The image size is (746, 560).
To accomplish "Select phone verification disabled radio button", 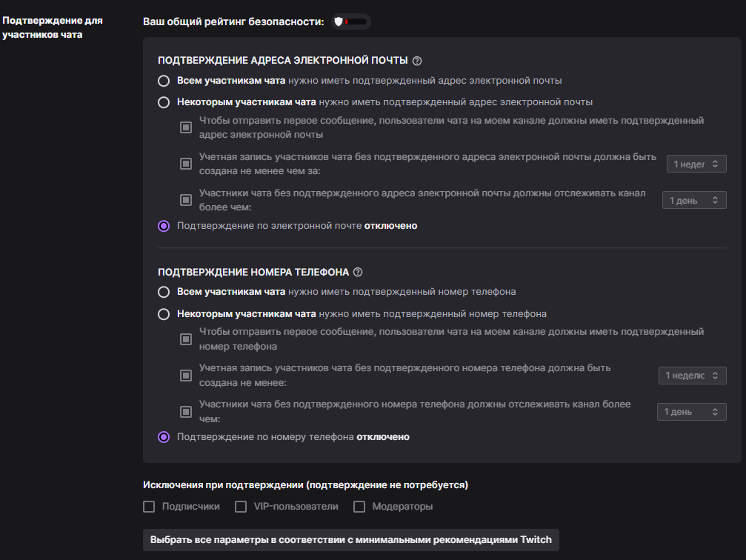I will click(x=164, y=437).
